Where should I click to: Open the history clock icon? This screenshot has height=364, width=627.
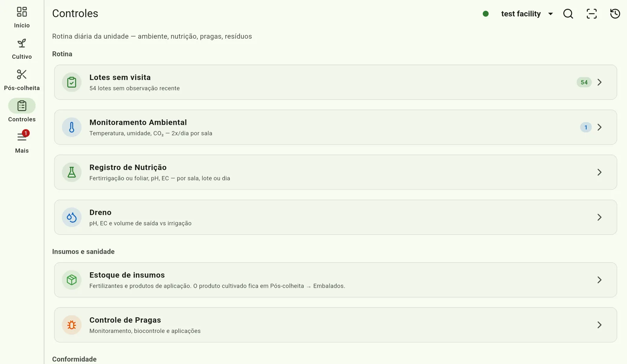coord(615,14)
